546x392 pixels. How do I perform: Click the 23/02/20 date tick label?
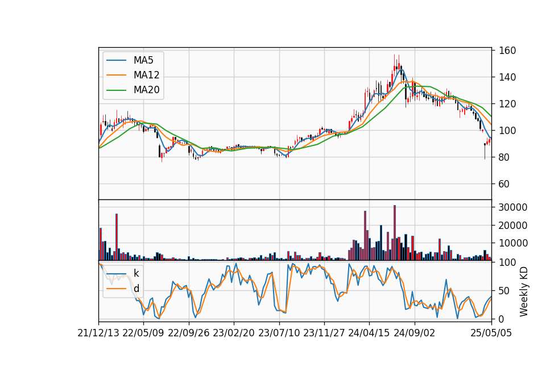coord(234,333)
